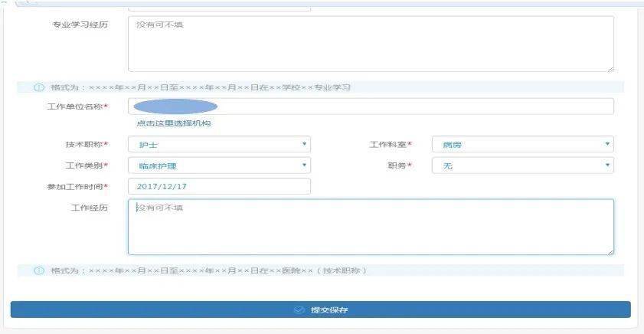Expand the 工作科室 dropdown showing 病房
Screen dimensions: 644x334
(x=522, y=144)
